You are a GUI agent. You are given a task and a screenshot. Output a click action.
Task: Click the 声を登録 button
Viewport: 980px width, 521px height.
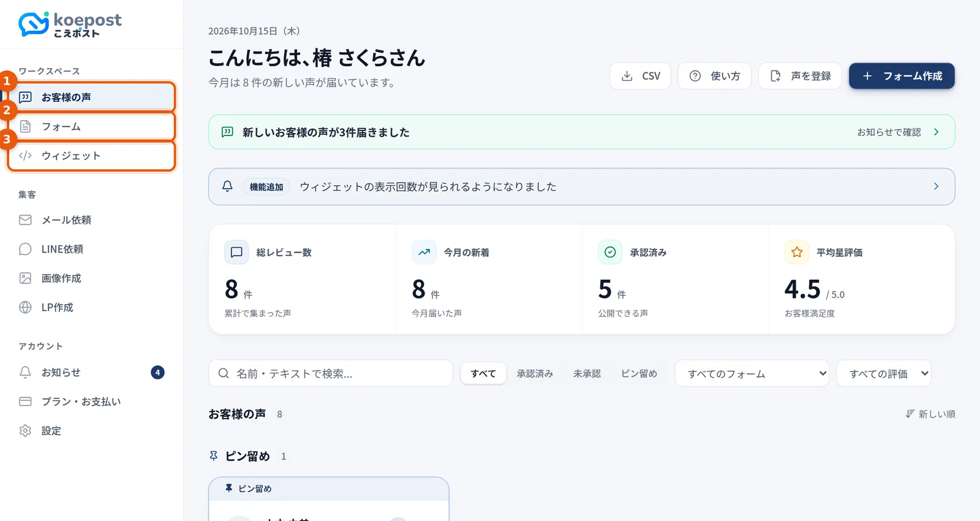[800, 76]
